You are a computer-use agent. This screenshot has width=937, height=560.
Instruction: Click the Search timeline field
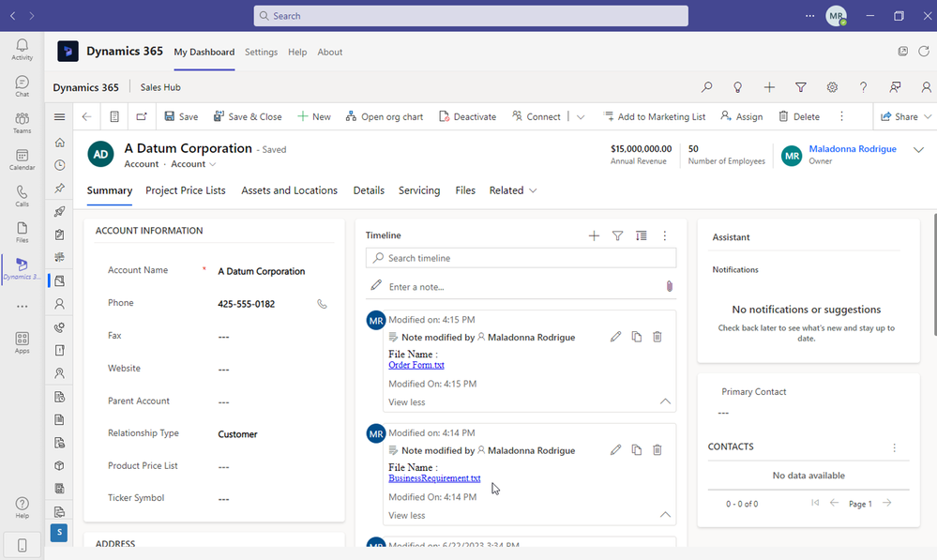[521, 258]
